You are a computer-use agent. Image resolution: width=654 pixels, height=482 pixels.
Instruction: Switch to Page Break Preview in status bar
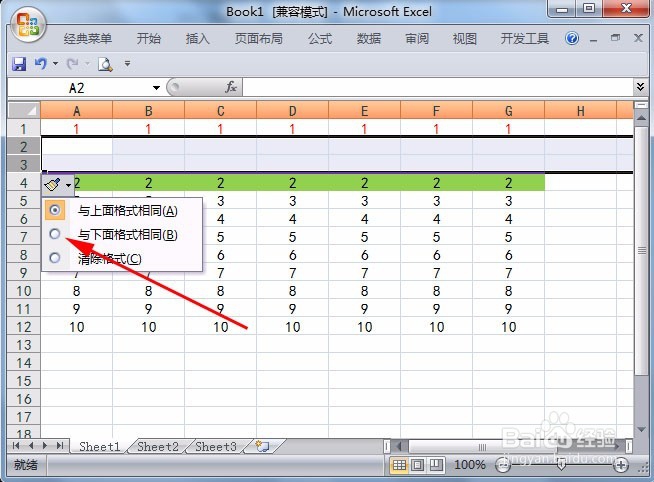coord(436,464)
